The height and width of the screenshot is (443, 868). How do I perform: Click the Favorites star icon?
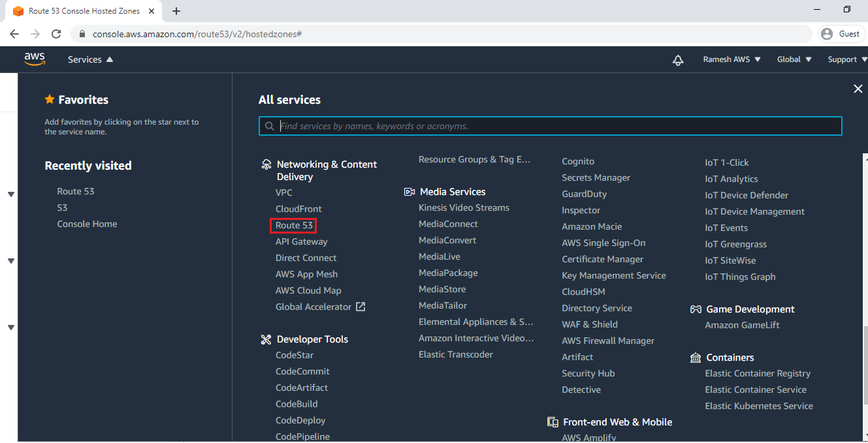[x=50, y=99]
